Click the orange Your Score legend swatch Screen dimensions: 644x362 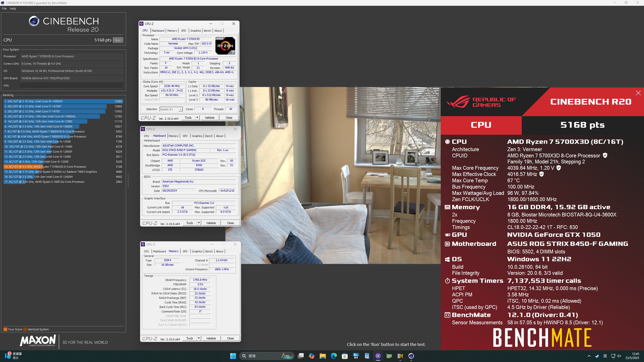point(5,329)
